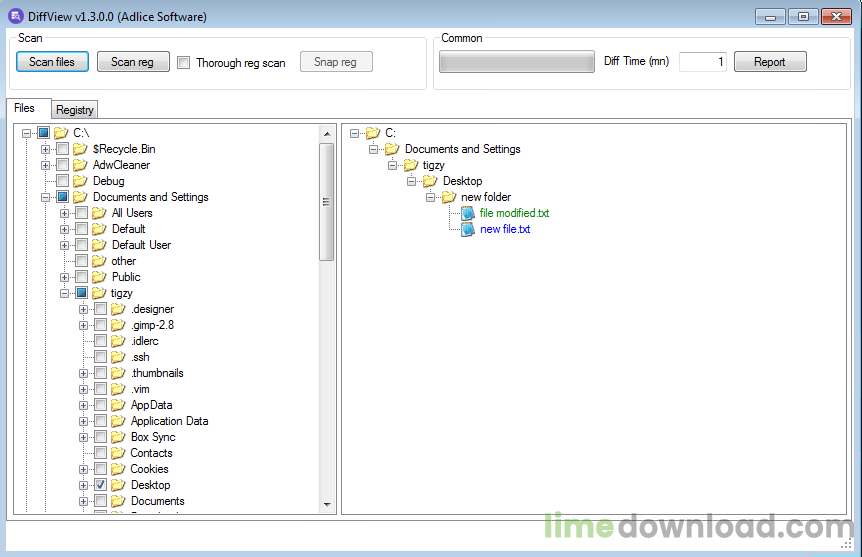Click the Desktop folder icon in results tree
Viewport: 862px width, 557px height.
click(x=430, y=181)
